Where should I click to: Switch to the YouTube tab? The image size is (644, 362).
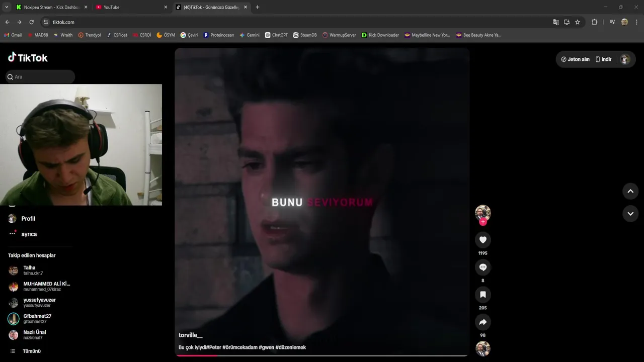click(x=131, y=7)
